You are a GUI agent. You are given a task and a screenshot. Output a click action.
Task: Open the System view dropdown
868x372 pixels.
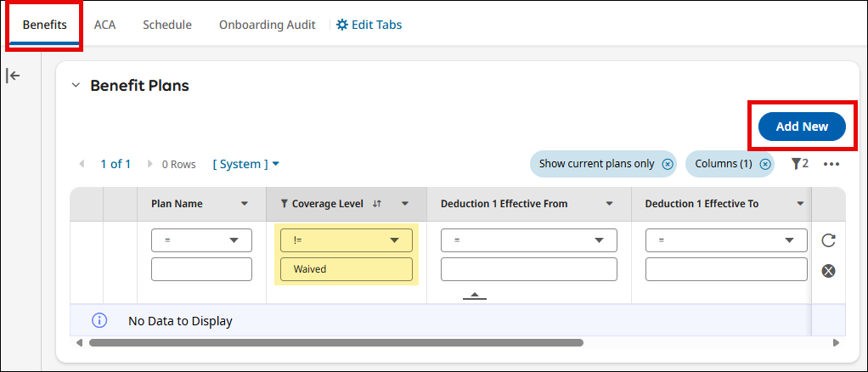point(246,164)
